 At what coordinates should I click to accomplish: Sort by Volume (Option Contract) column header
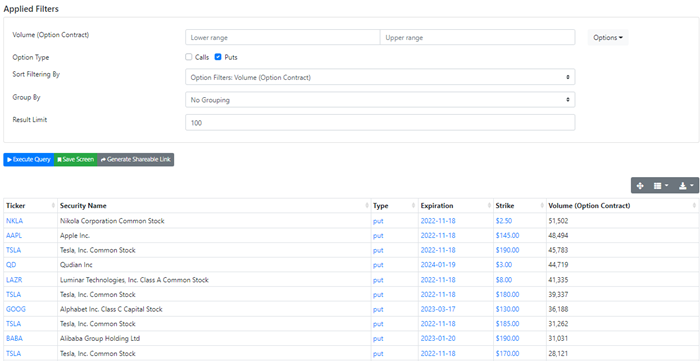click(x=622, y=206)
